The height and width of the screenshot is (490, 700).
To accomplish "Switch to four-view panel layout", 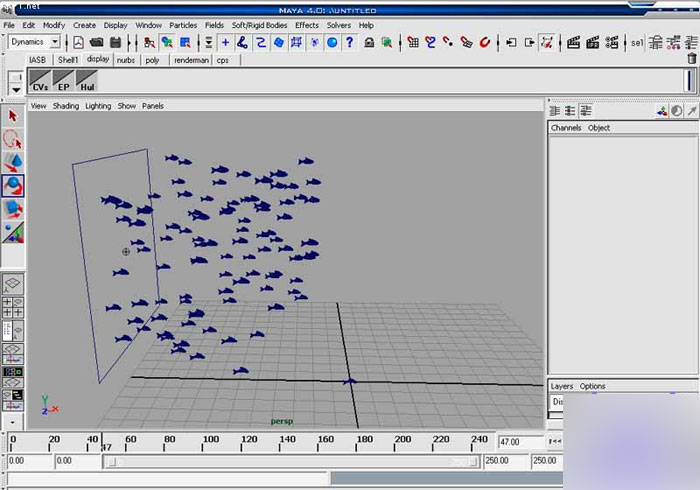I will (x=13, y=307).
